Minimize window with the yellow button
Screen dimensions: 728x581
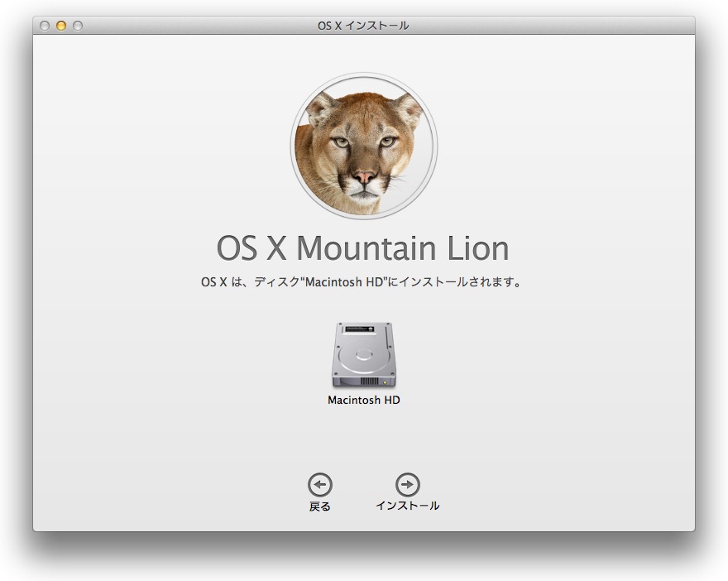(x=61, y=26)
